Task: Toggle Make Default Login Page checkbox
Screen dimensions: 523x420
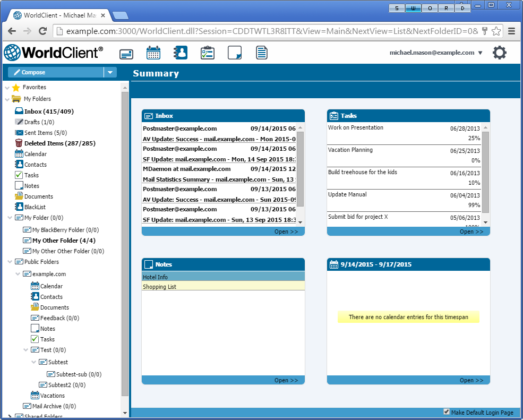Action: [447, 412]
